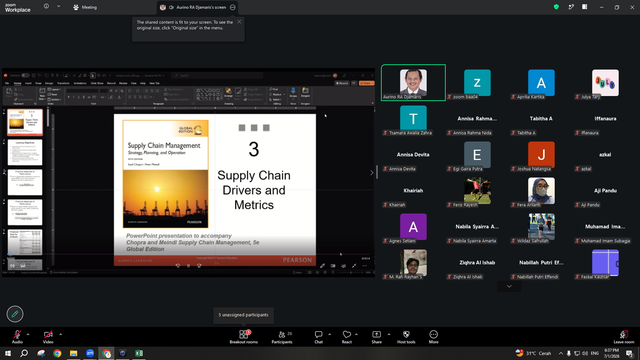Open the More options menu
The width and height of the screenshot is (640, 360).
(433, 337)
